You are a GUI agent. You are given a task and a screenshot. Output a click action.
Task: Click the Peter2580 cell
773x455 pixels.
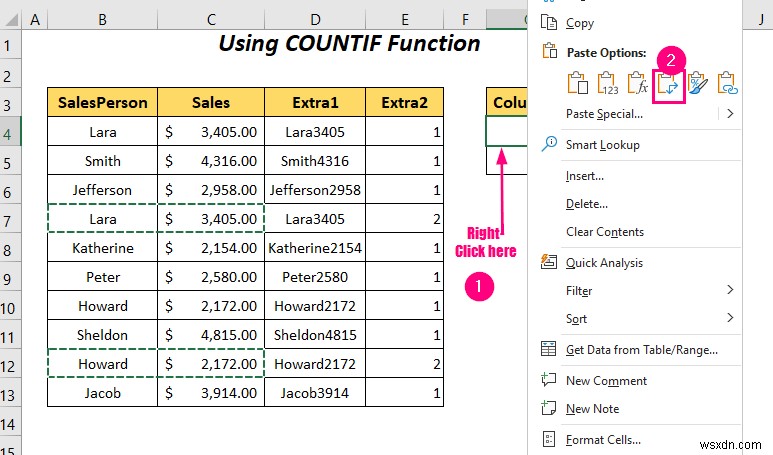point(315,277)
